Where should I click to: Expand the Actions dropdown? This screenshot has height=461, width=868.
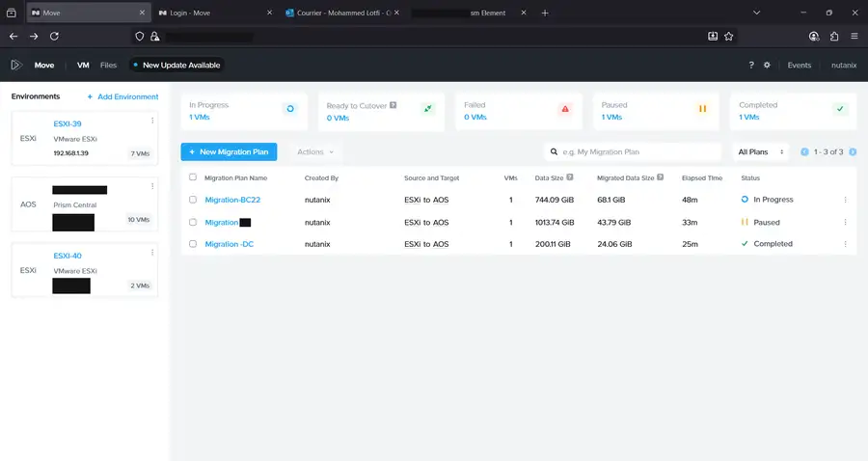tap(315, 151)
